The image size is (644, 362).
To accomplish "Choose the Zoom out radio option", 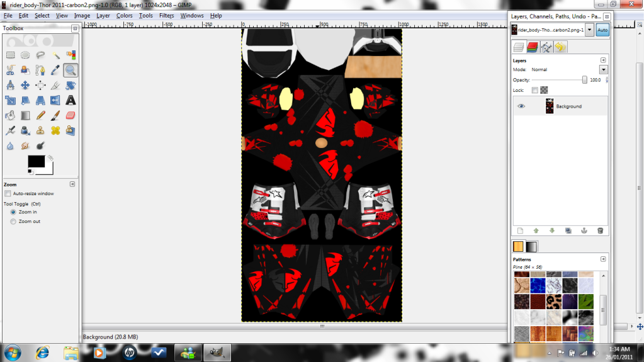I will 13,222.
